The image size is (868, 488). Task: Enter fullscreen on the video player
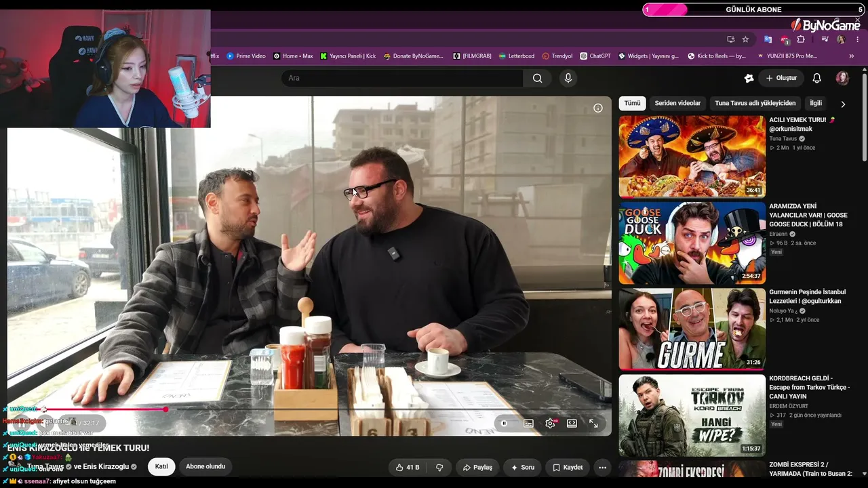click(593, 424)
